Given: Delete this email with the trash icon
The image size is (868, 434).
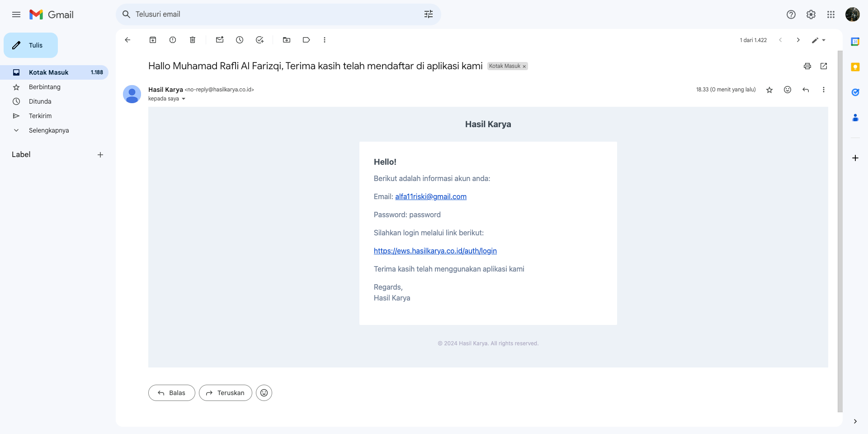Looking at the screenshot, I should click(x=193, y=40).
